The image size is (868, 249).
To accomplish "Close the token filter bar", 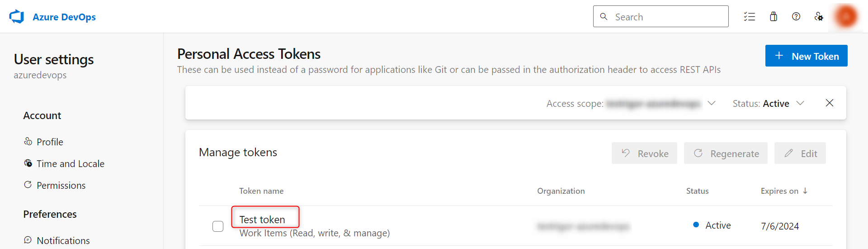I will [x=830, y=103].
